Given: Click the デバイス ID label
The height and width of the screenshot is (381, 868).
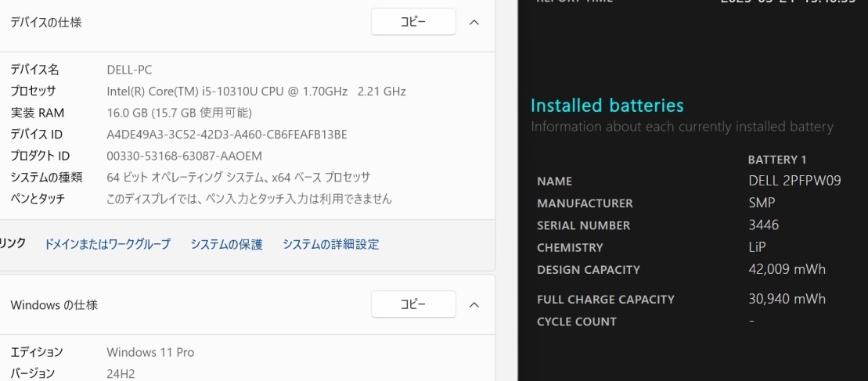Looking at the screenshot, I should coord(37,135).
